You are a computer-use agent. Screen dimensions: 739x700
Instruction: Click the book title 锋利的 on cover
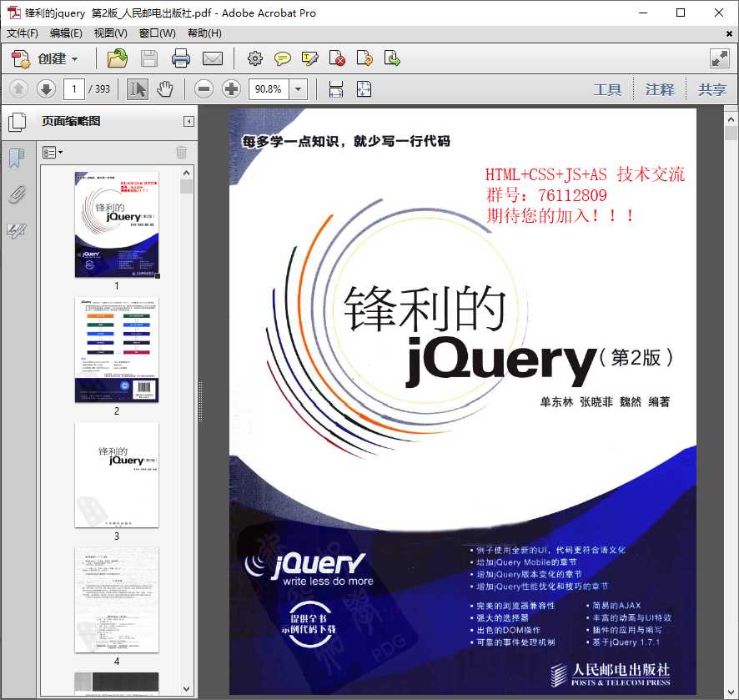(x=425, y=310)
